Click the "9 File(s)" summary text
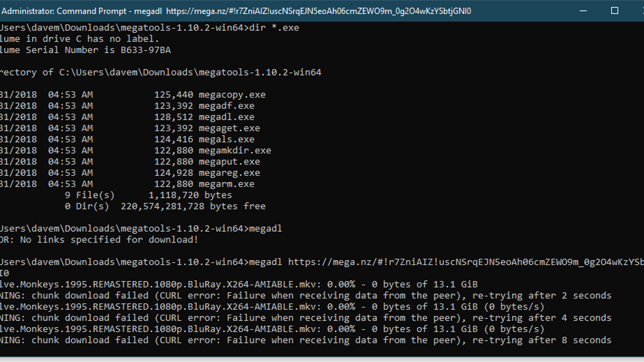Viewport: 644px width, 362px height. coord(90,195)
